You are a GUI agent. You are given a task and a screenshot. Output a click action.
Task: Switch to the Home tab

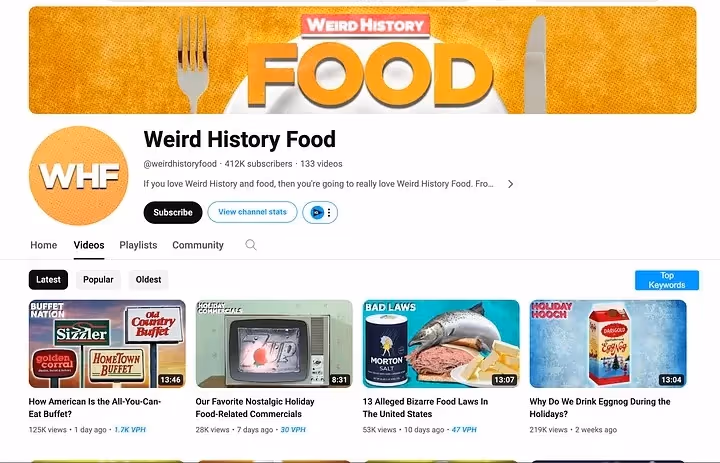(x=44, y=245)
